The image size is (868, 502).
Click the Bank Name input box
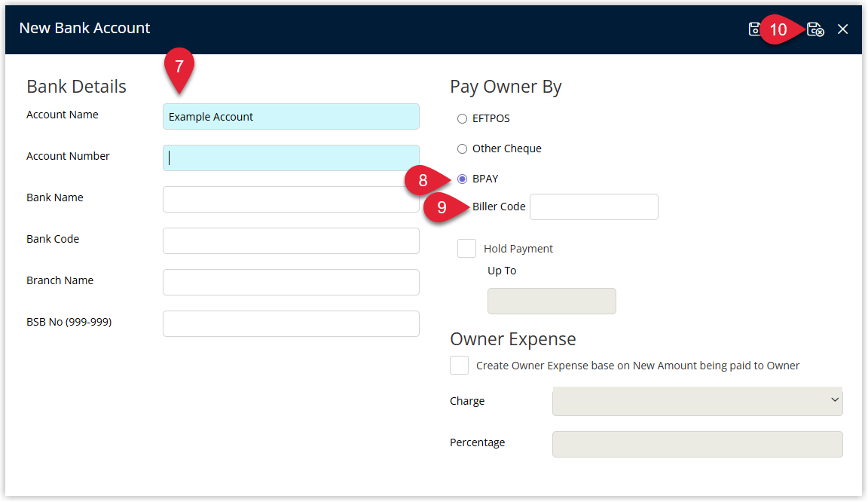click(291, 199)
